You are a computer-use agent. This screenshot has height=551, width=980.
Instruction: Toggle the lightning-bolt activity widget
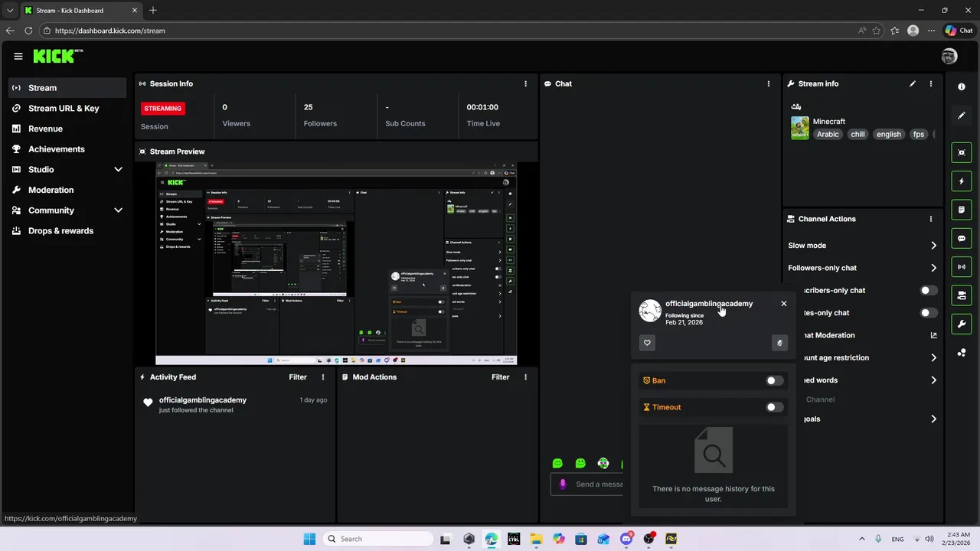pos(962,181)
